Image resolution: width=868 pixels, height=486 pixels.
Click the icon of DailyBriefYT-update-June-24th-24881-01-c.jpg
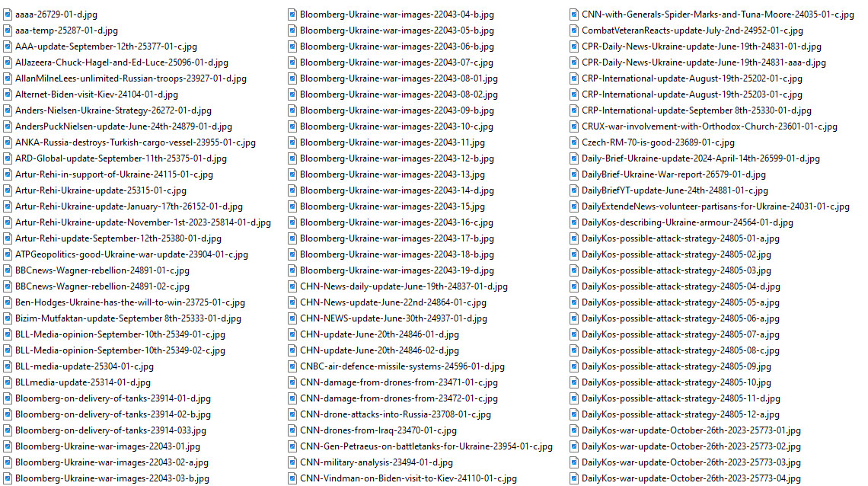pos(574,190)
